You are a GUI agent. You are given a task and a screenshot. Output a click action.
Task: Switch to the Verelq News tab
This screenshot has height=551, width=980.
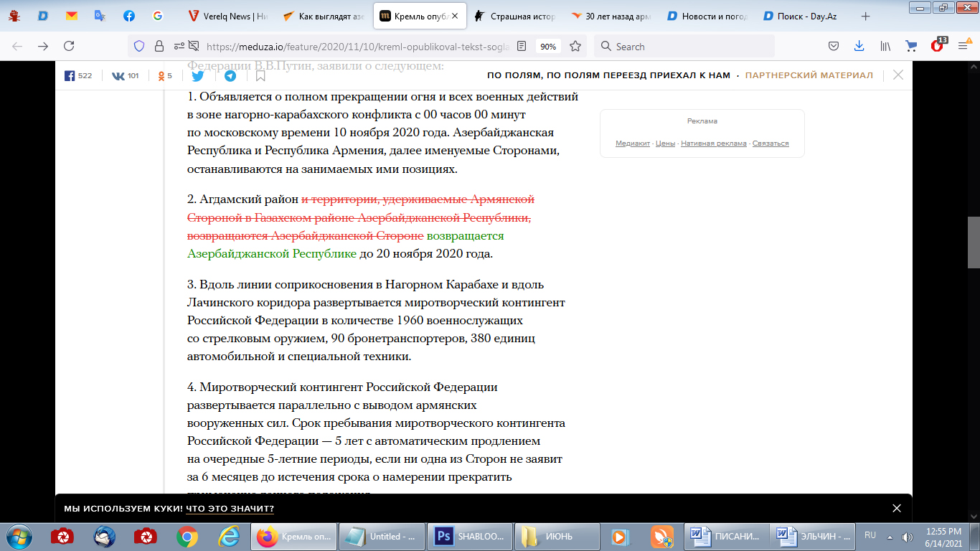(x=227, y=16)
